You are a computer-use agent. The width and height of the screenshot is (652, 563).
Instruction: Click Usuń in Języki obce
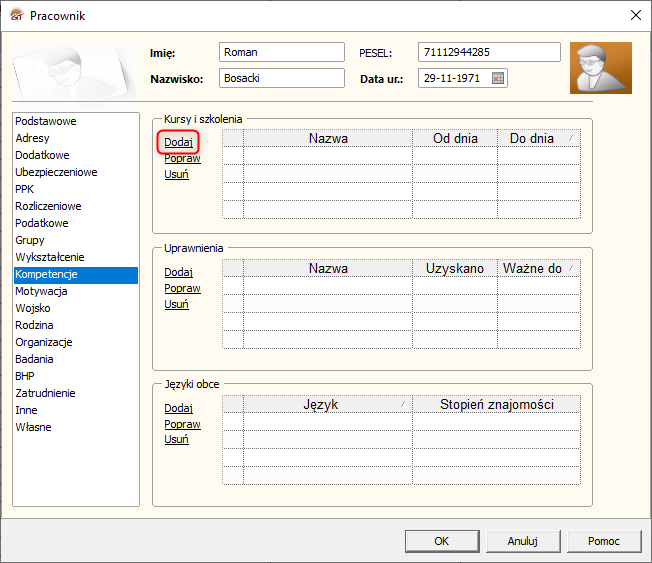pyautogui.click(x=176, y=439)
